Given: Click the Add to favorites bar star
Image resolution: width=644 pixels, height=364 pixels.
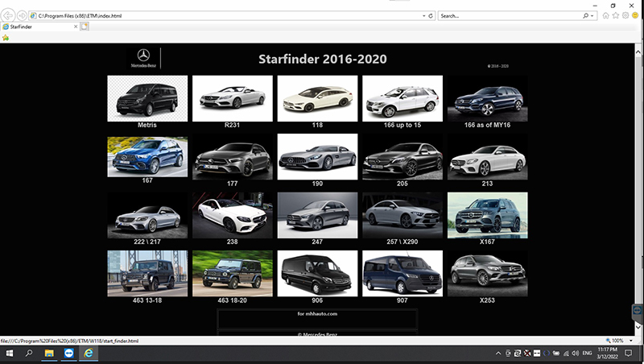Looking at the screenshot, I should (x=6, y=37).
